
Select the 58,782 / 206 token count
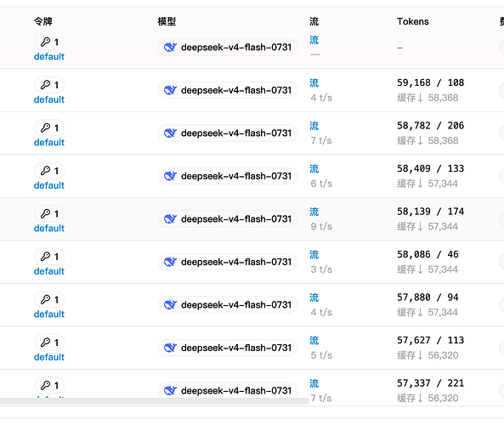430,126
